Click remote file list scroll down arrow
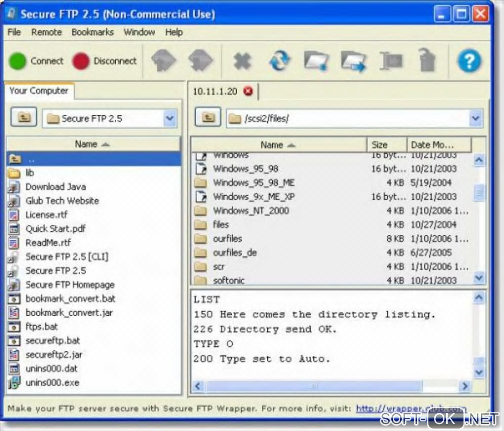This screenshot has width=504, height=431. (x=479, y=277)
